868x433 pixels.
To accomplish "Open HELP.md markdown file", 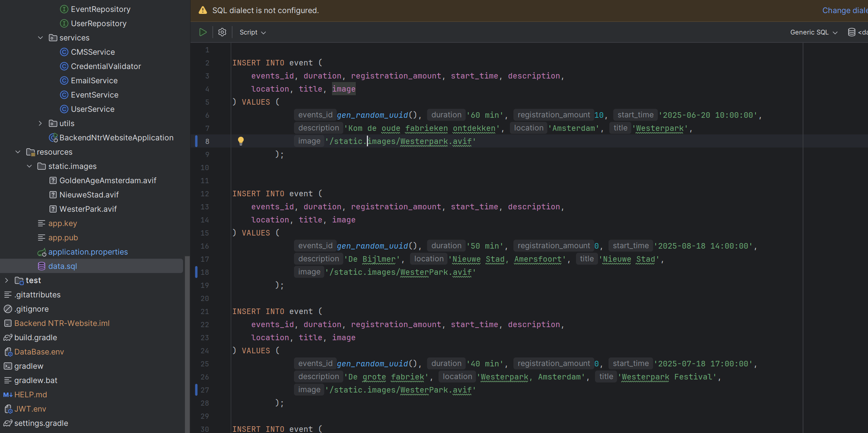I will tap(30, 395).
